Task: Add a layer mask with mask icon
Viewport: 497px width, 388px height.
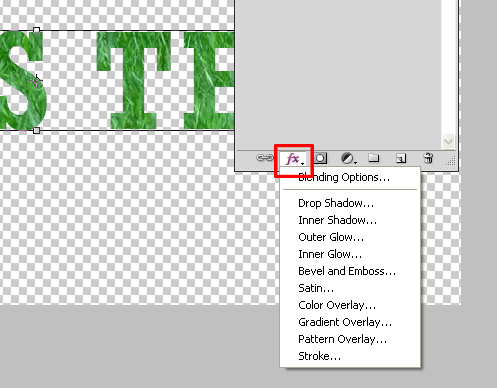Action: [x=320, y=158]
